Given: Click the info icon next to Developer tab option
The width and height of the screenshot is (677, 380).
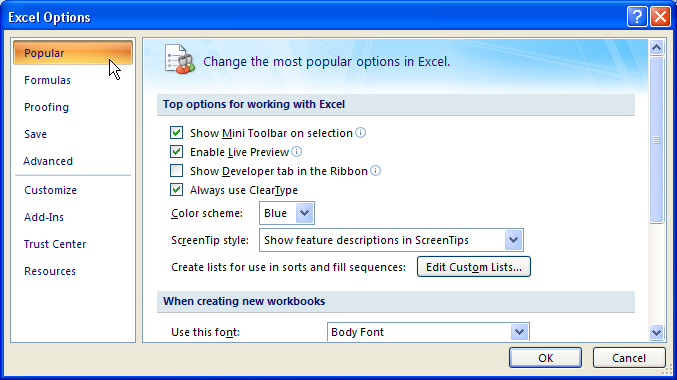Looking at the screenshot, I should point(376,171).
